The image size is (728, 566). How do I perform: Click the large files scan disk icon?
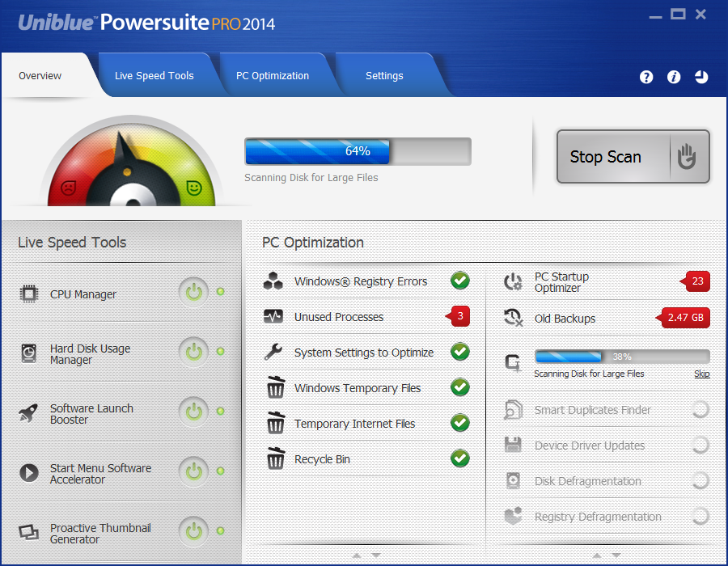(x=513, y=363)
